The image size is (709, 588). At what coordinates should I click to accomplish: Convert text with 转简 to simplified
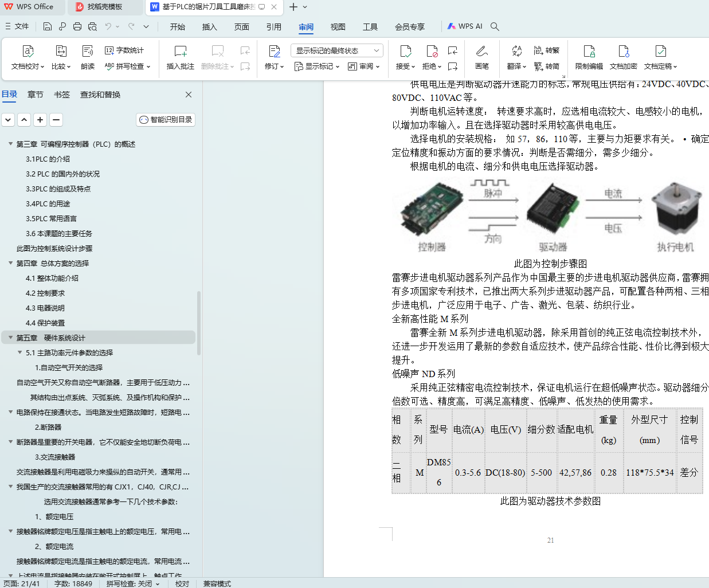547,66
